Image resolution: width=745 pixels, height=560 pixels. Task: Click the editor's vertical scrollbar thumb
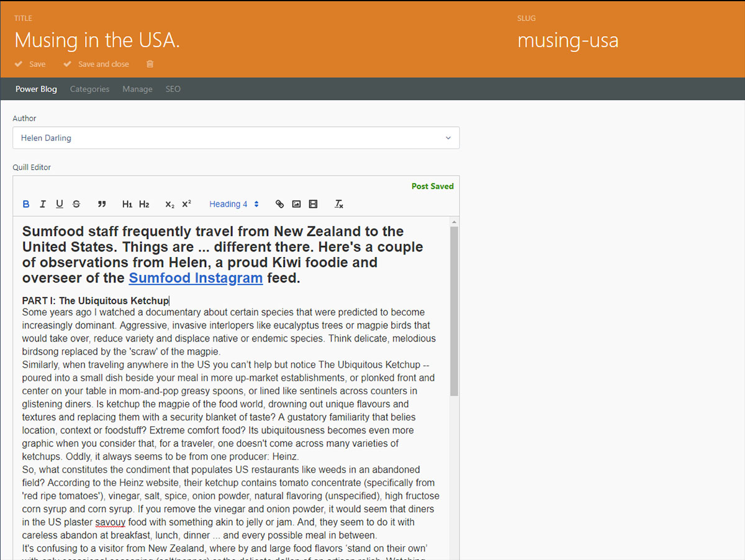pos(454,310)
